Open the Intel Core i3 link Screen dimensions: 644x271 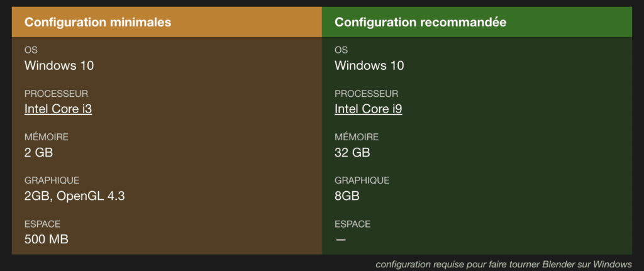pos(58,109)
